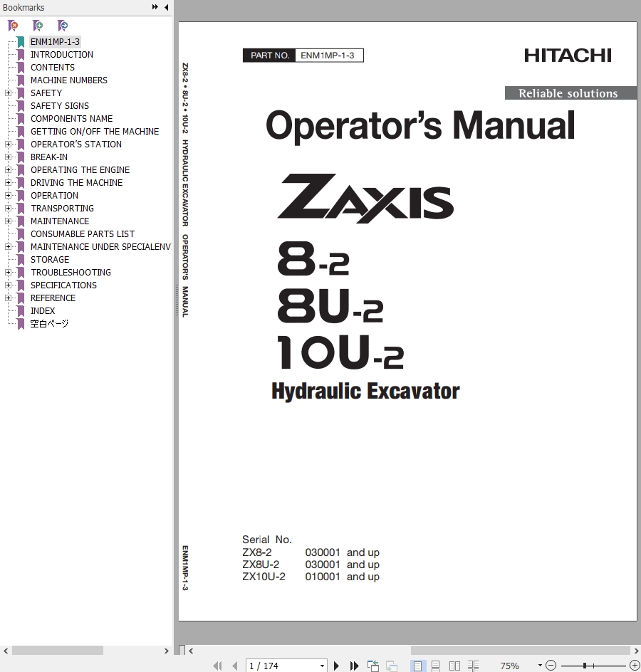Viewport: 641px width, 672px height.
Task: Switch to two-page facing view
Action: pos(454,666)
